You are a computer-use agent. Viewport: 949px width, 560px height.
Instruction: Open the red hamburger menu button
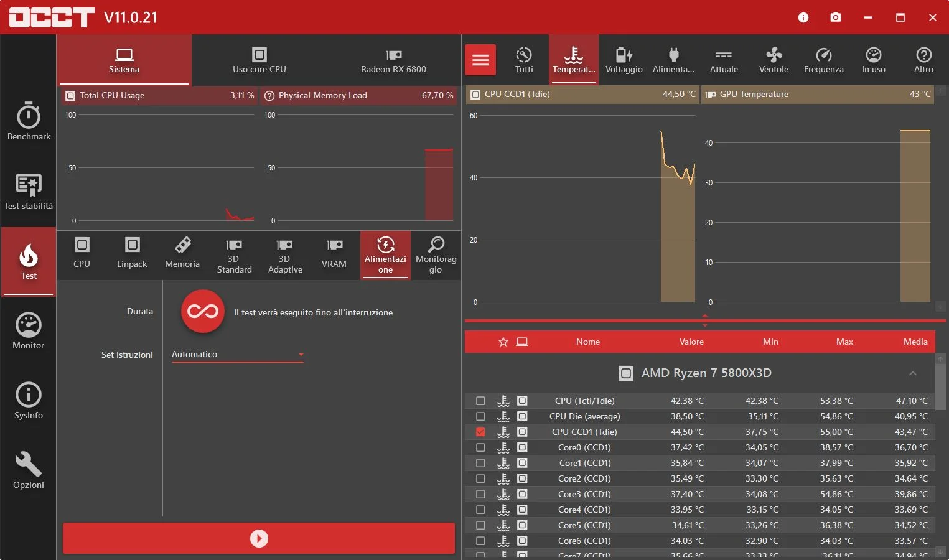[x=480, y=60]
